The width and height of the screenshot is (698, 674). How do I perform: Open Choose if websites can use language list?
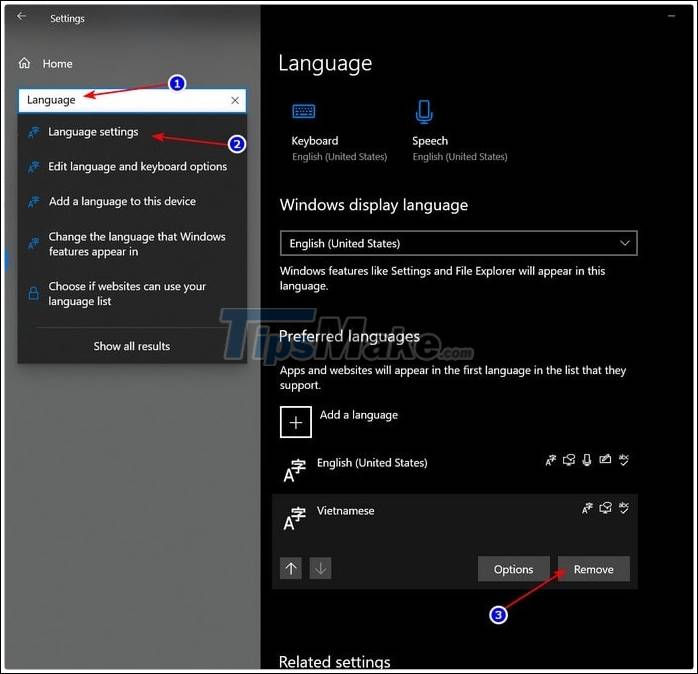click(x=132, y=293)
